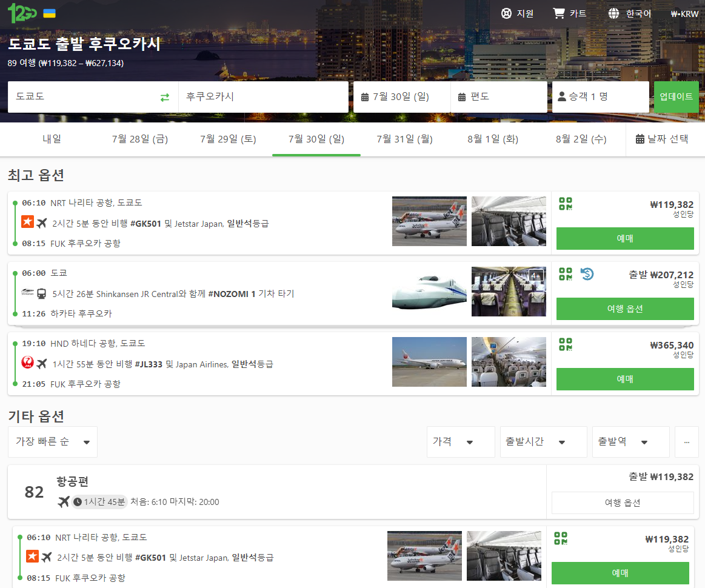Viewport: 705px width, 588px height.
Task: Open the 출발시간 filter dropdown
Action: pyautogui.click(x=544, y=442)
